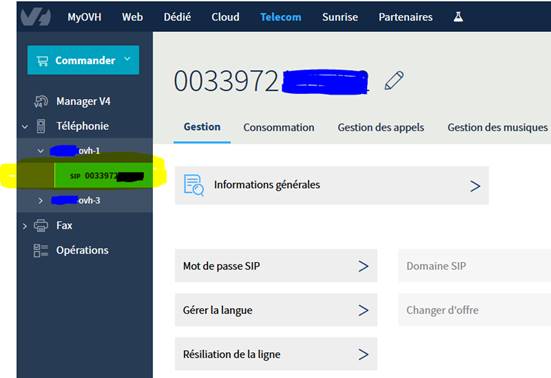Screen dimensions: 551x378
Task: Open the MyOVH menu
Action: [x=84, y=17]
